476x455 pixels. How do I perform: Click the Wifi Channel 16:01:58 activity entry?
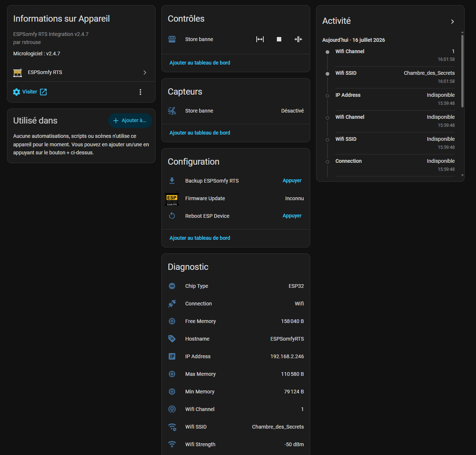395,55
